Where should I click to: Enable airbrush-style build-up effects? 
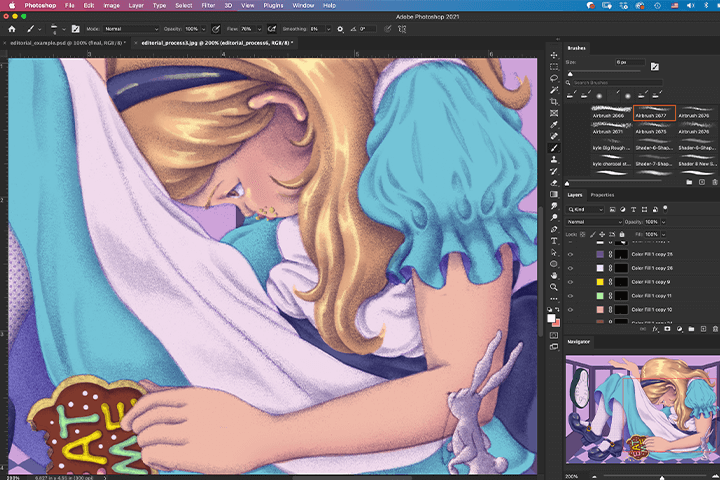272,29
